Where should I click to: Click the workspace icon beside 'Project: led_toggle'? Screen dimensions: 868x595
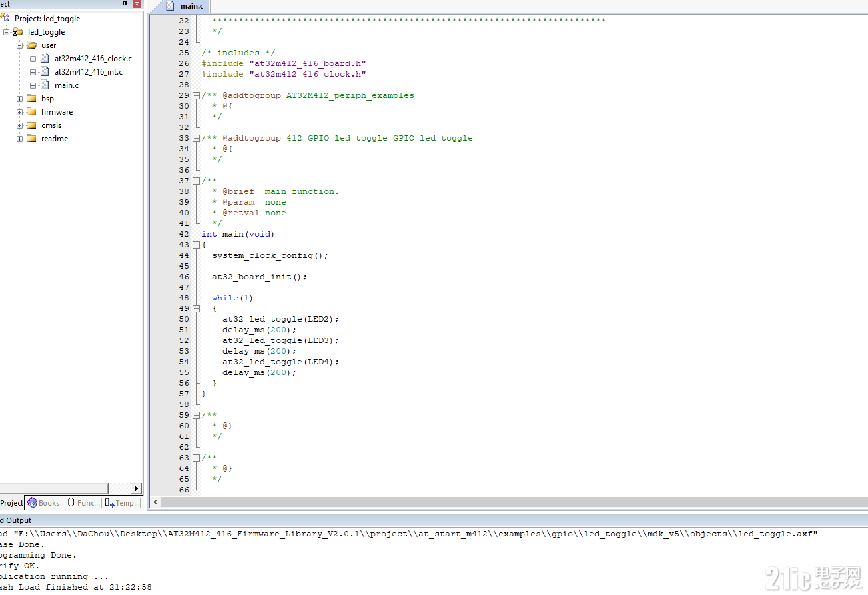click(x=5, y=19)
